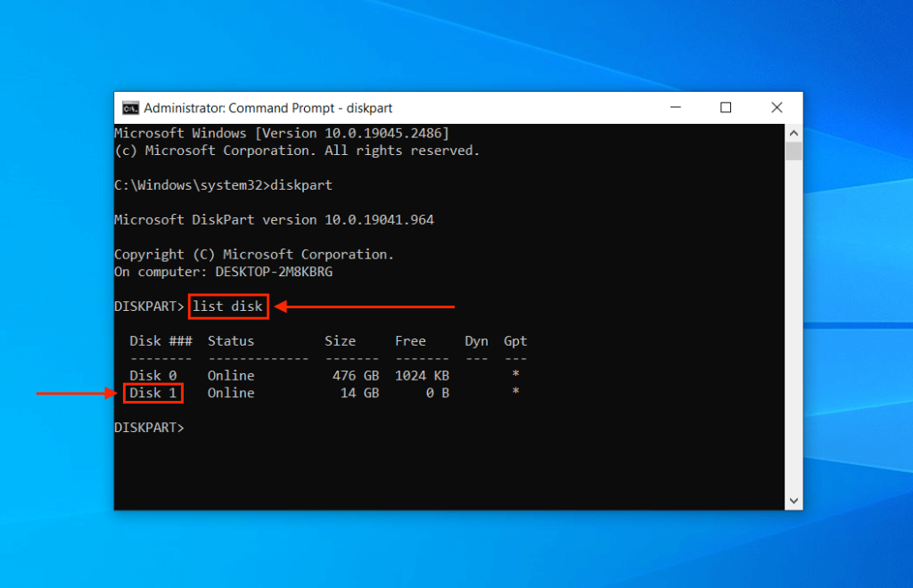The width and height of the screenshot is (913, 588).
Task: Click the Disk 1 entry outlined in red
Action: click(x=152, y=393)
